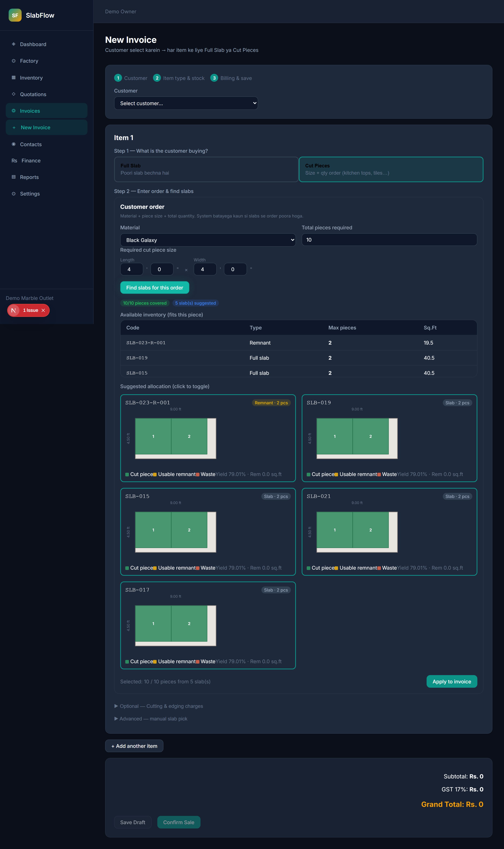The image size is (504, 849).
Task: Toggle allocation card SLB-017
Action: [208, 626]
